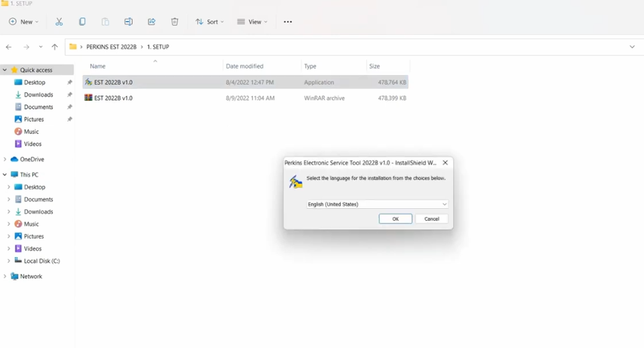Click Cancel in the InstallShield dialog

click(432, 219)
